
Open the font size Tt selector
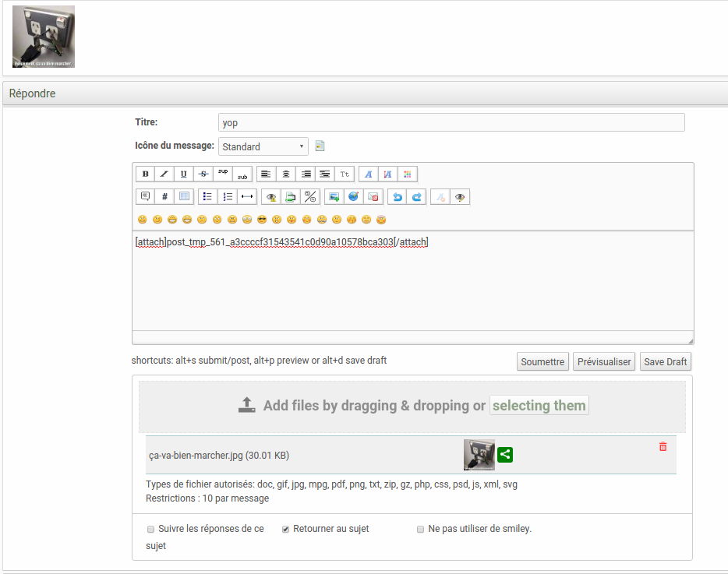[x=345, y=174]
